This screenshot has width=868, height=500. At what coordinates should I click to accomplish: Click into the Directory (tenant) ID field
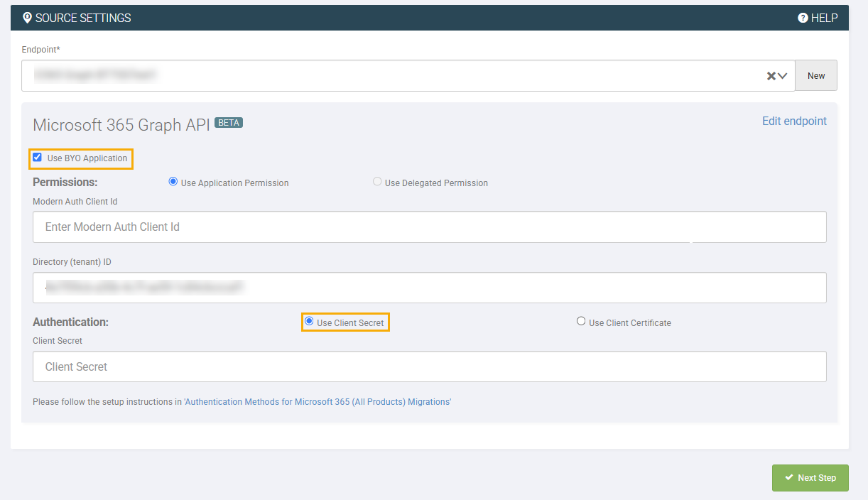pyautogui.click(x=430, y=288)
